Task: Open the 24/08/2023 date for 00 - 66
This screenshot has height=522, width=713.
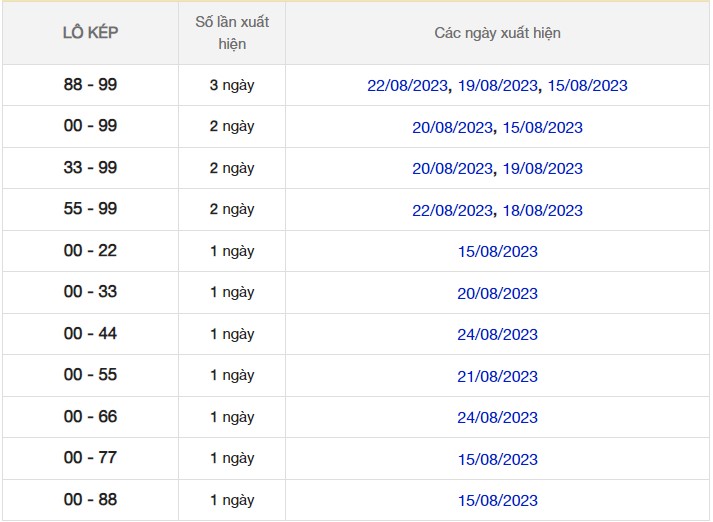Action: (x=498, y=418)
